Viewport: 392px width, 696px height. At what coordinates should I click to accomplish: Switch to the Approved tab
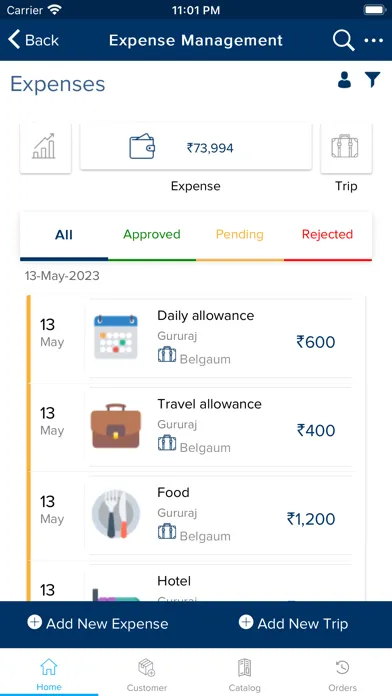(152, 235)
